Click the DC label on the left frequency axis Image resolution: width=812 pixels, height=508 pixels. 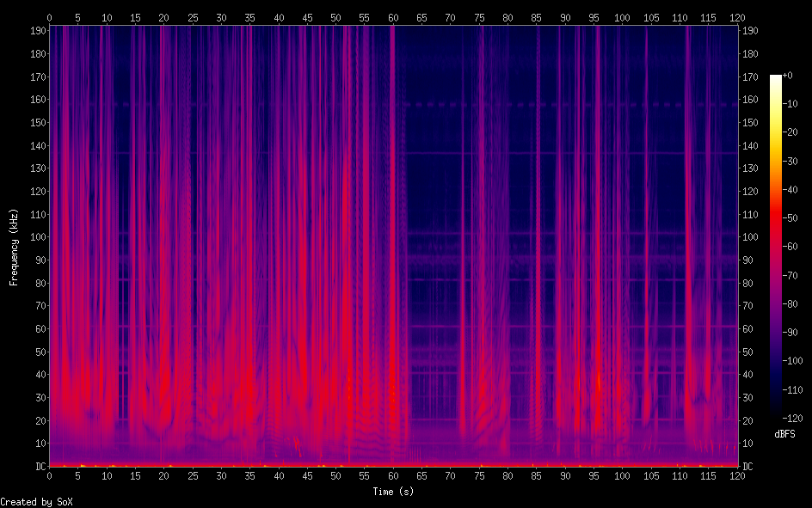click(x=40, y=466)
